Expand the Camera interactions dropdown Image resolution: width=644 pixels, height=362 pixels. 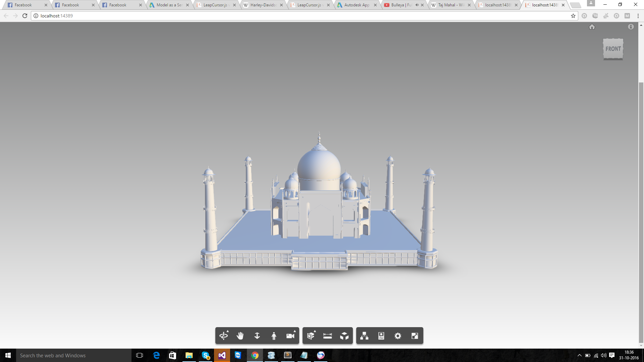(x=290, y=336)
